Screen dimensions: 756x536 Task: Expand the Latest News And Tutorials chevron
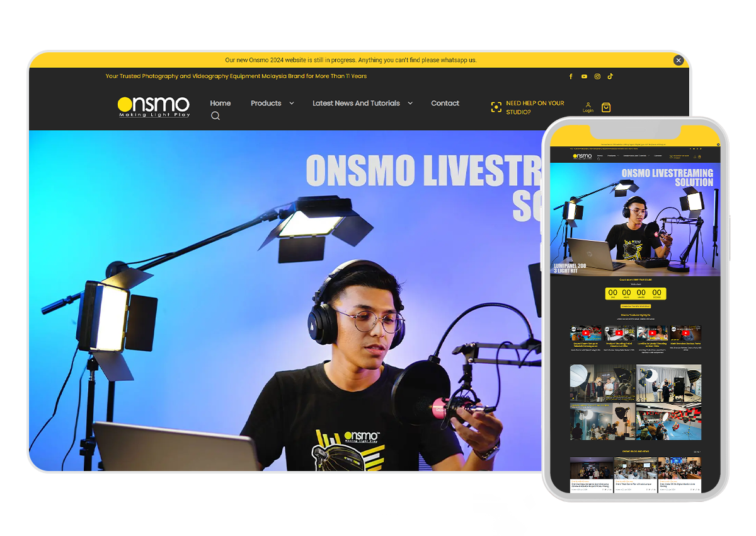(x=410, y=103)
